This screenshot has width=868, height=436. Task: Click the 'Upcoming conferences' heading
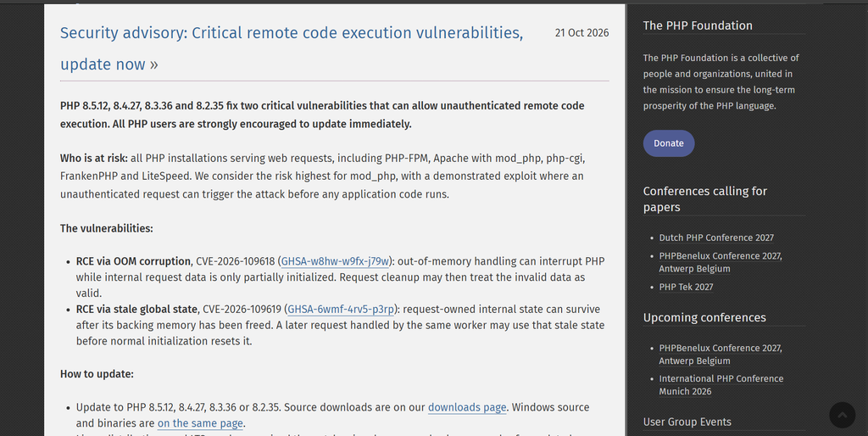point(704,317)
